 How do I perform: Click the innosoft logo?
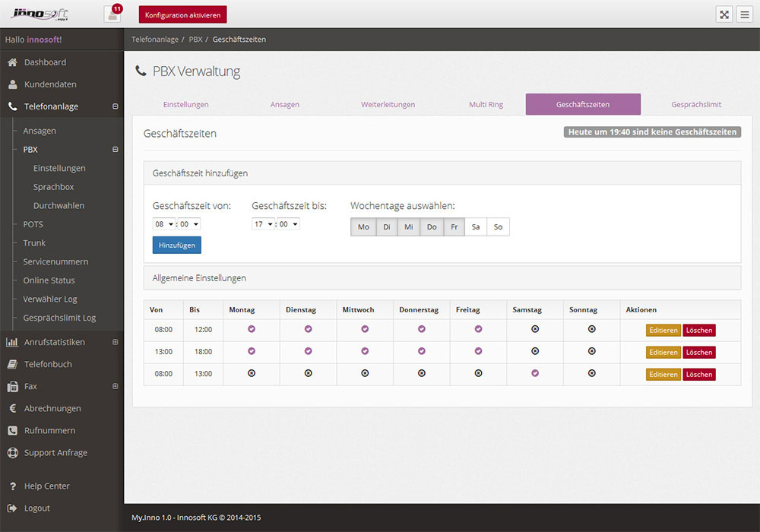tap(40, 14)
